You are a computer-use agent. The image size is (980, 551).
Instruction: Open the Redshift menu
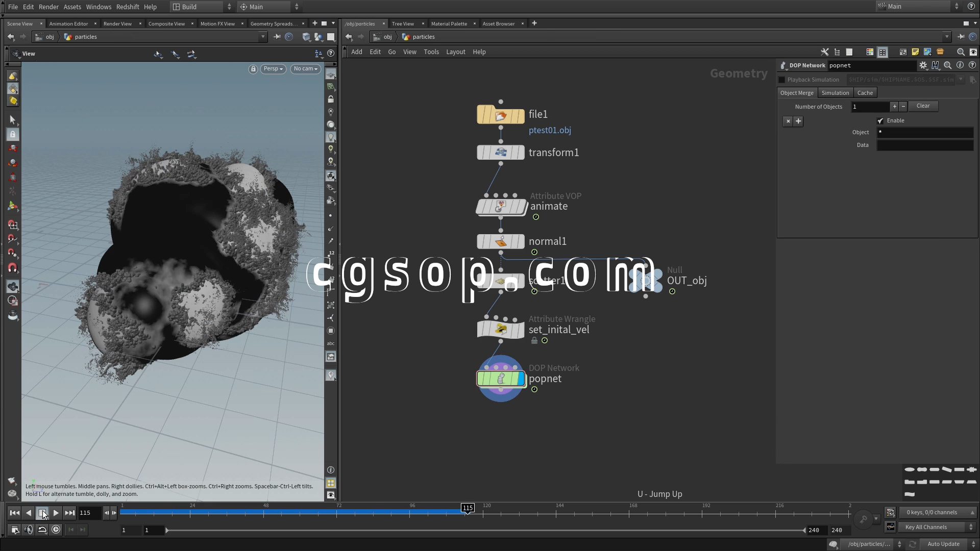coord(128,7)
